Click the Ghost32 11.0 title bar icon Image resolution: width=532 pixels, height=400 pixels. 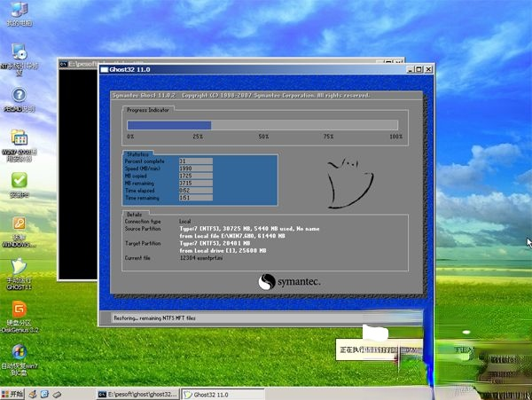[105, 69]
